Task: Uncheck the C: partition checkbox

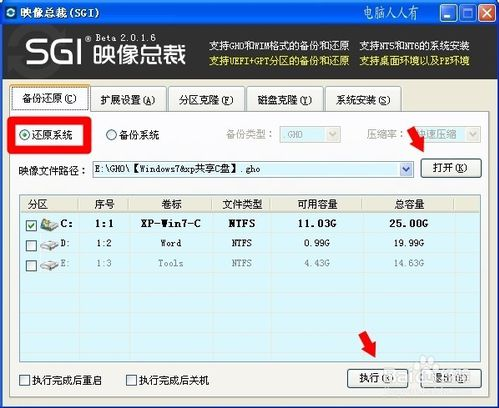Action: point(31,226)
